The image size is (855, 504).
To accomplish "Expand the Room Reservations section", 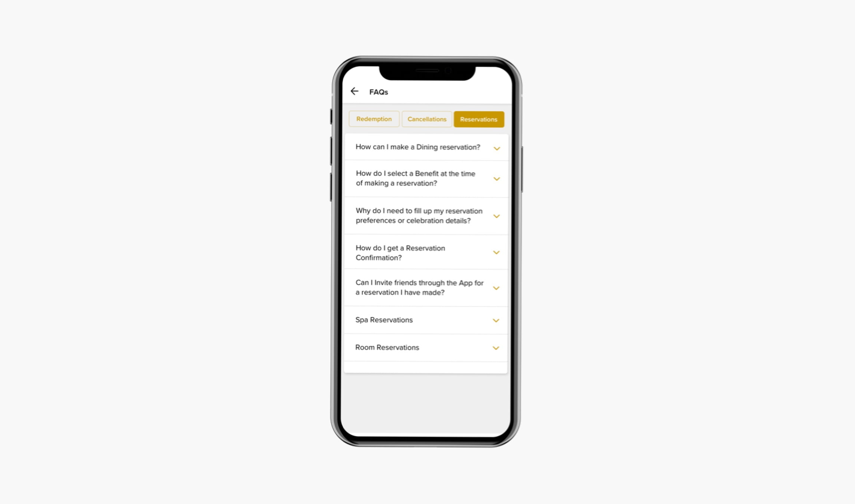I will 495,347.
